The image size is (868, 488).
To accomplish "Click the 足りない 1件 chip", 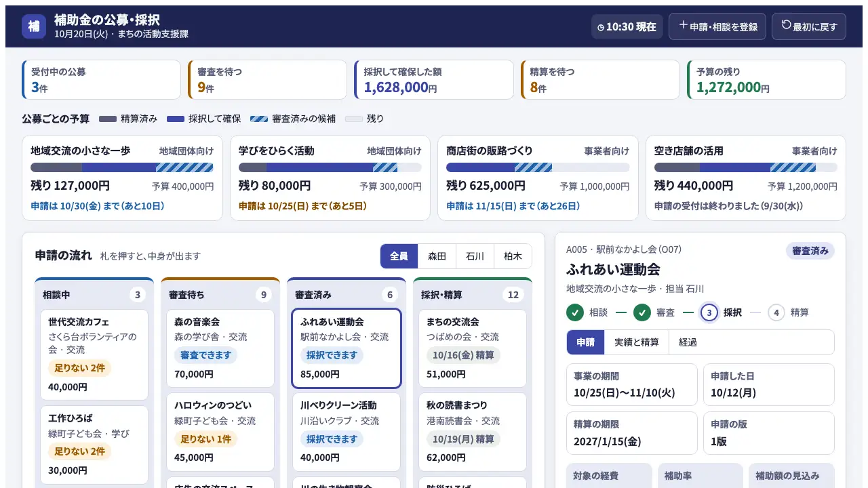I will 206,439.
